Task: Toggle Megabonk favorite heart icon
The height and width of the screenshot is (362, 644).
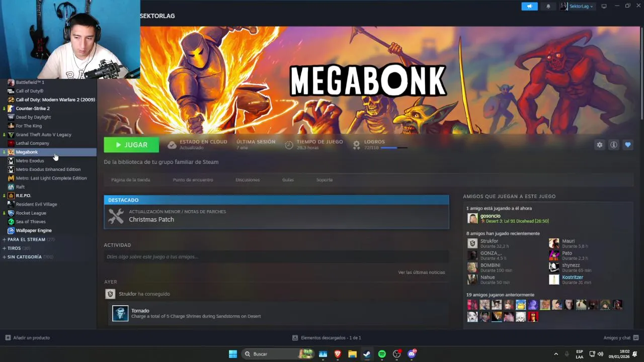Action: coord(627,145)
